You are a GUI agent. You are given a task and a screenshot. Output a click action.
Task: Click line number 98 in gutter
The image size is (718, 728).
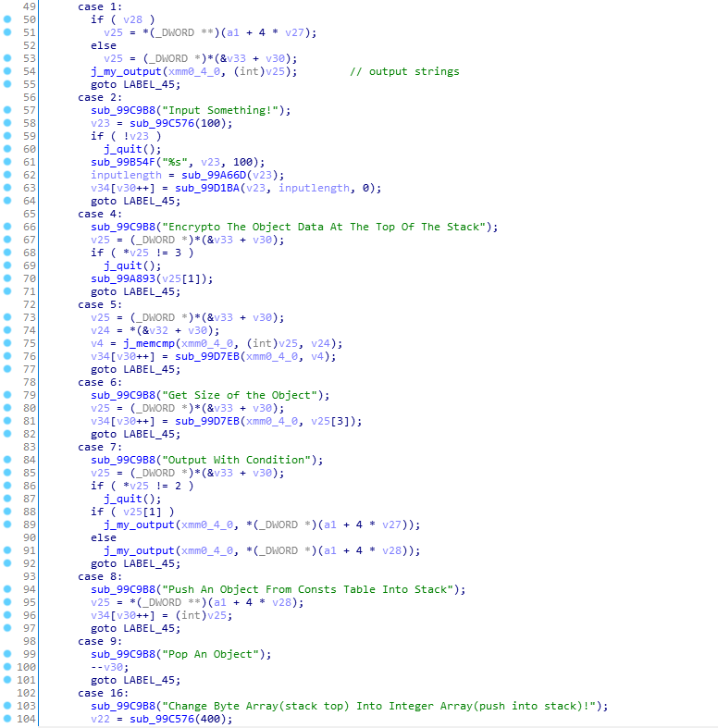tap(30, 641)
